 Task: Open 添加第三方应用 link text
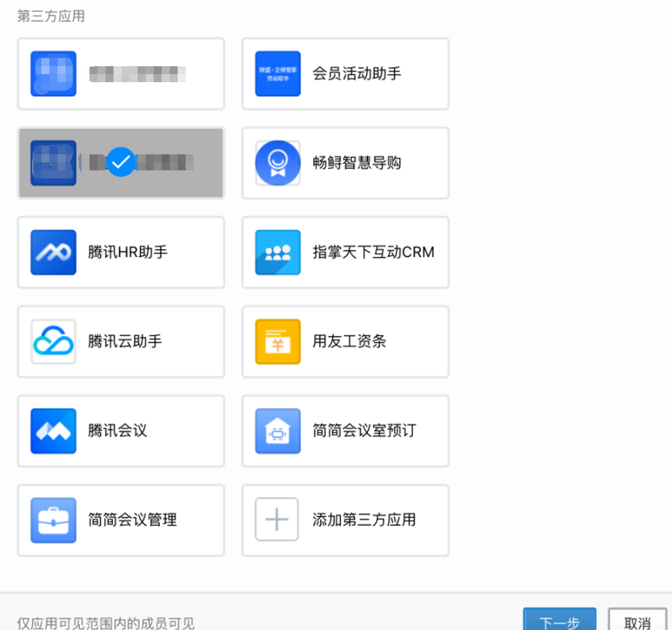click(364, 520)
